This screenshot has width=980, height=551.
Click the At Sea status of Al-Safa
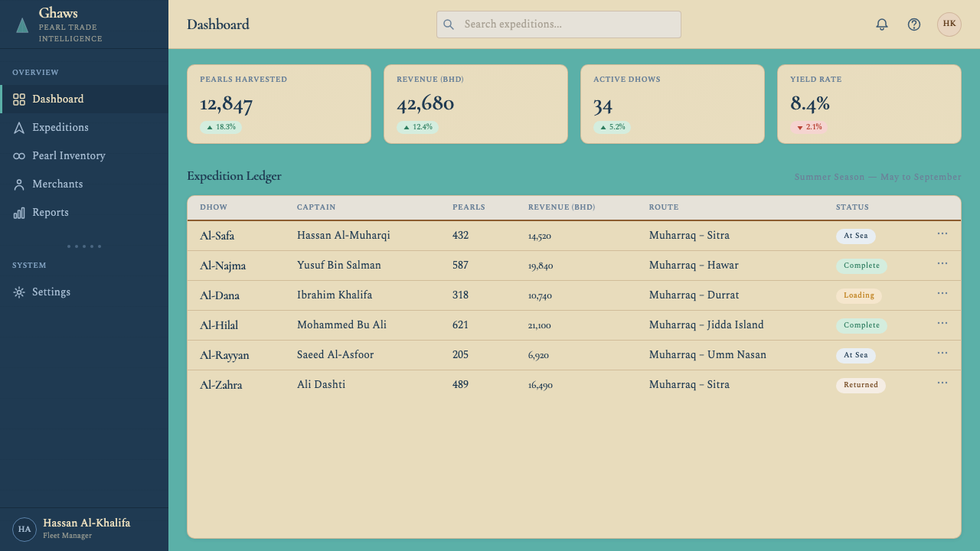click(855, 236)
